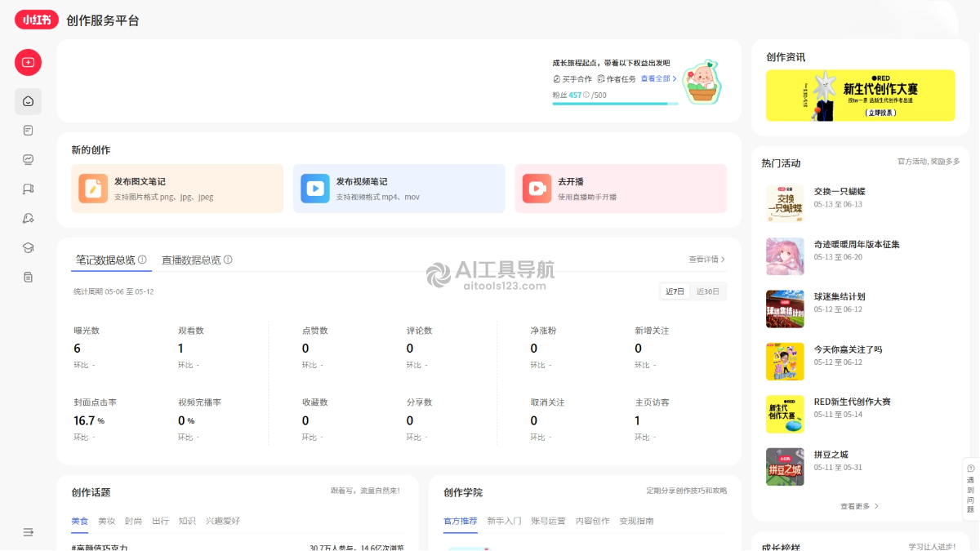Select the 近30日 period toggle
This screenshot has width=980, height=551.
click(x=708, y=291)
